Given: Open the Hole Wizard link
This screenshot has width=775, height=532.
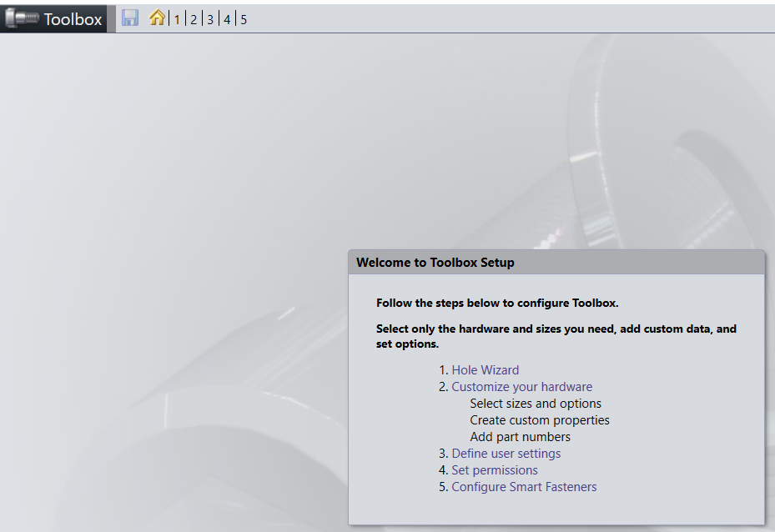Looking at the screenshot, I should click(486, 370).
